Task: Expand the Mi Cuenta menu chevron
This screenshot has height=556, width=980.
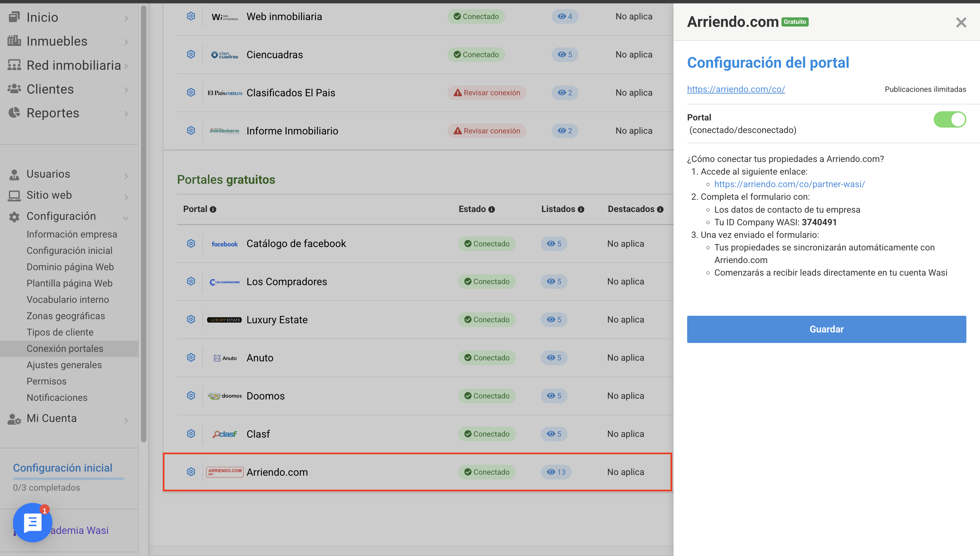Action: point(126,421)
